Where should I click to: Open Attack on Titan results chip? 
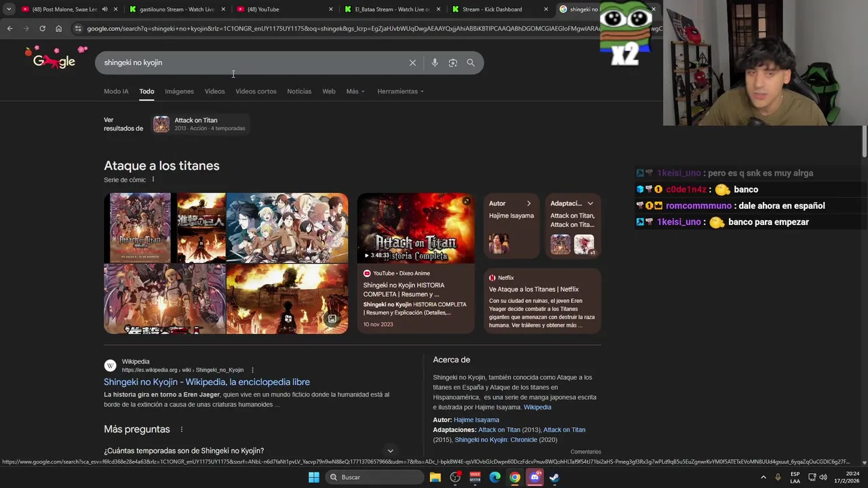coord(199,124)
